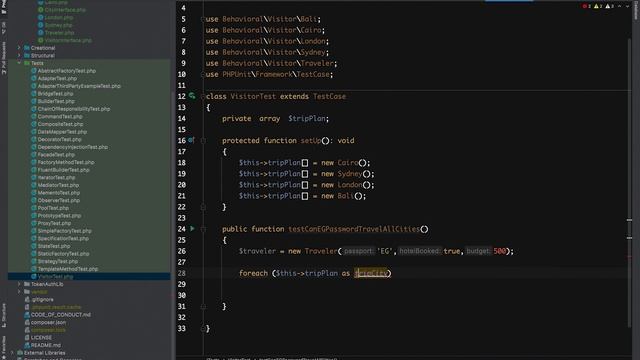
Task: Open the Database tool window on the right stripe
Action: pyautogui.click(x=636, y=10)
